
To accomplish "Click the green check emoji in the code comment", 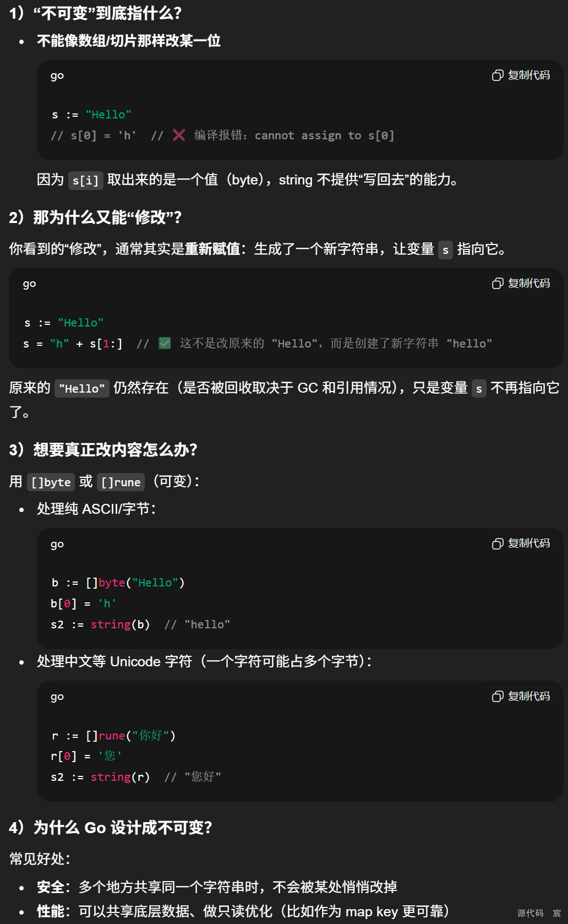I will click(165, 343).
